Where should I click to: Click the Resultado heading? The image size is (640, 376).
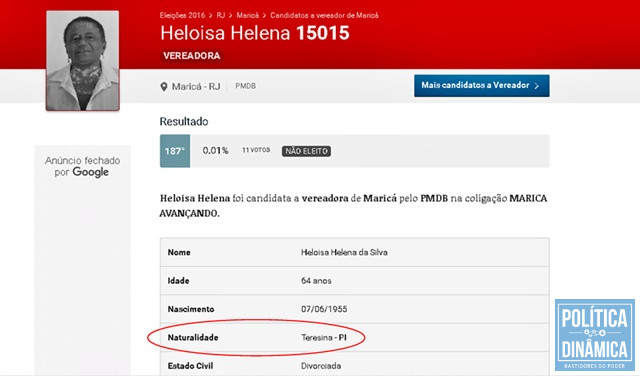[184, 122]
